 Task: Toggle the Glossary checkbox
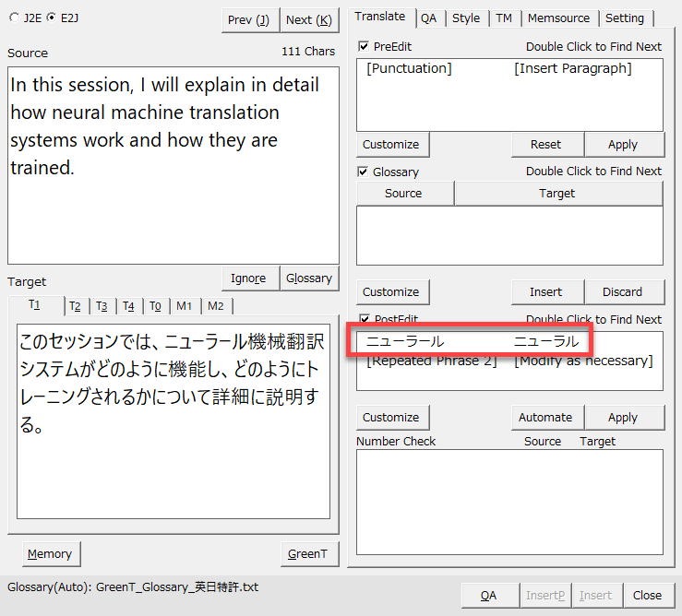(x=364, y=172)
